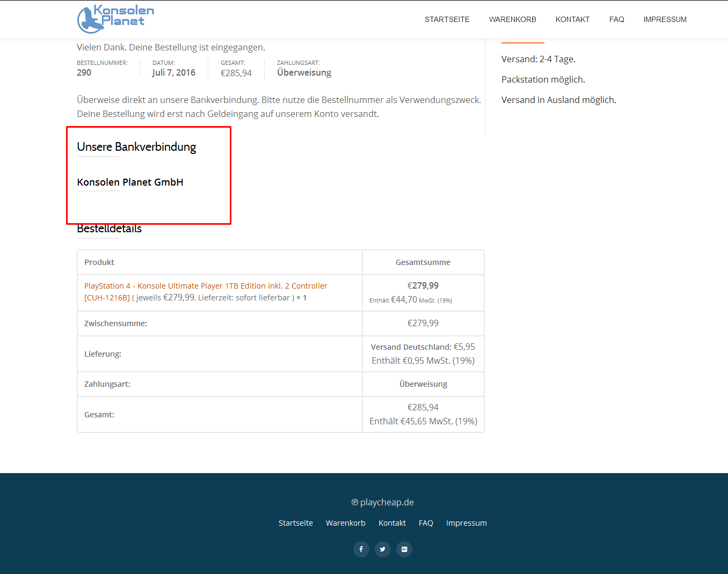Click the Produkt column header

click(99, 262)
